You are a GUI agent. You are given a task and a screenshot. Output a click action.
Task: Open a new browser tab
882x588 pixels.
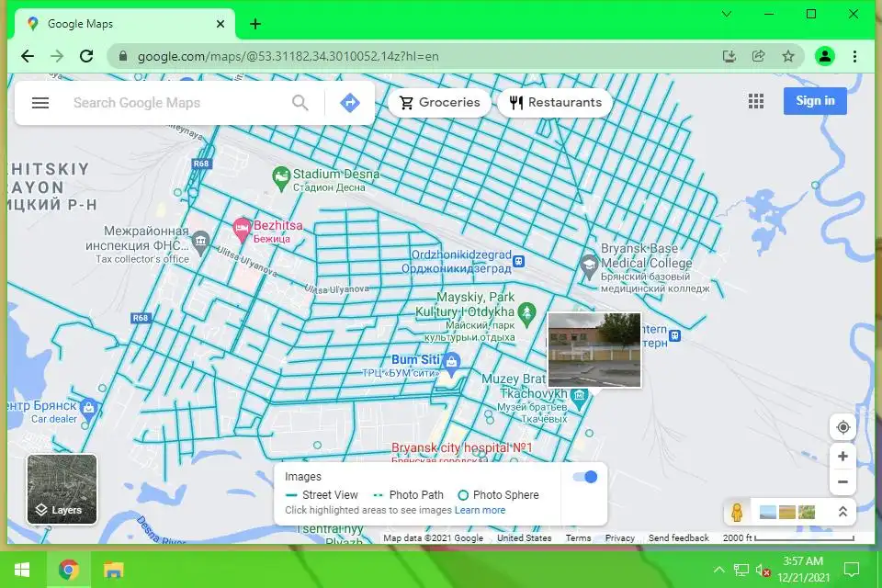[x=255, y=24]
